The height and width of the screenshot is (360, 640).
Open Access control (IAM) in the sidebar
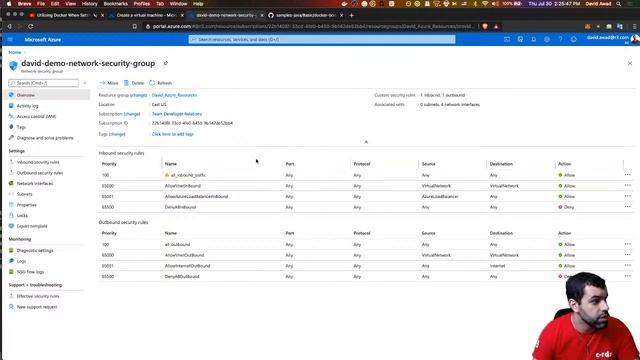[36, 116]
